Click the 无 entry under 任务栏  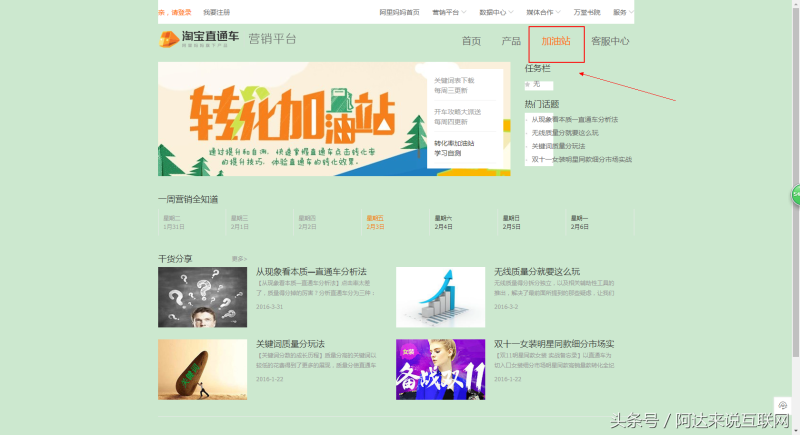(536, 84)
